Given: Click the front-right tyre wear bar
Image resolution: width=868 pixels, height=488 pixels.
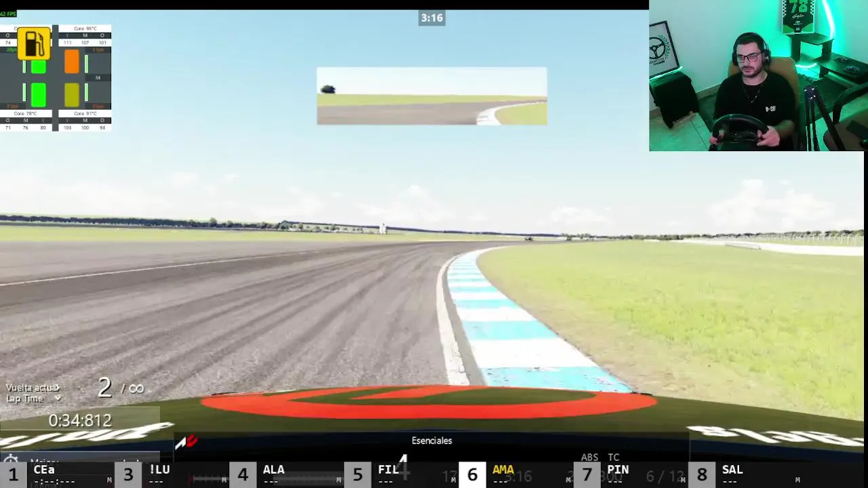Looking at the screenshot, I should tap(86, 64).
